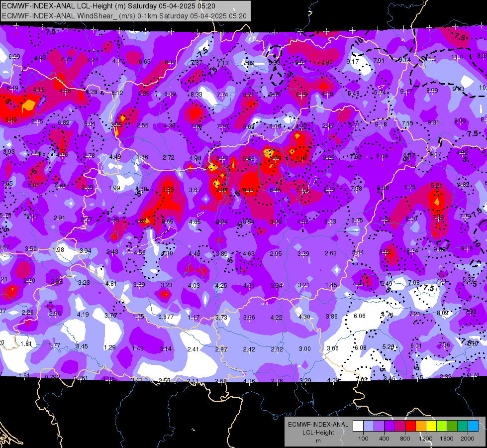The image size is (487, 448).
Task: Click the wind shear value 4.22
Action: pos(277,318)
